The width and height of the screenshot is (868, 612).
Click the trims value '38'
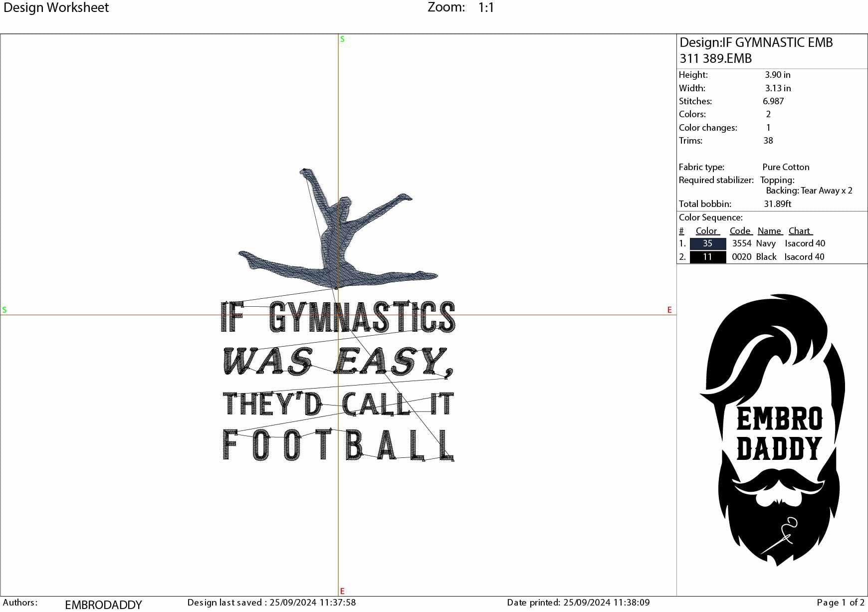(768, 141)
